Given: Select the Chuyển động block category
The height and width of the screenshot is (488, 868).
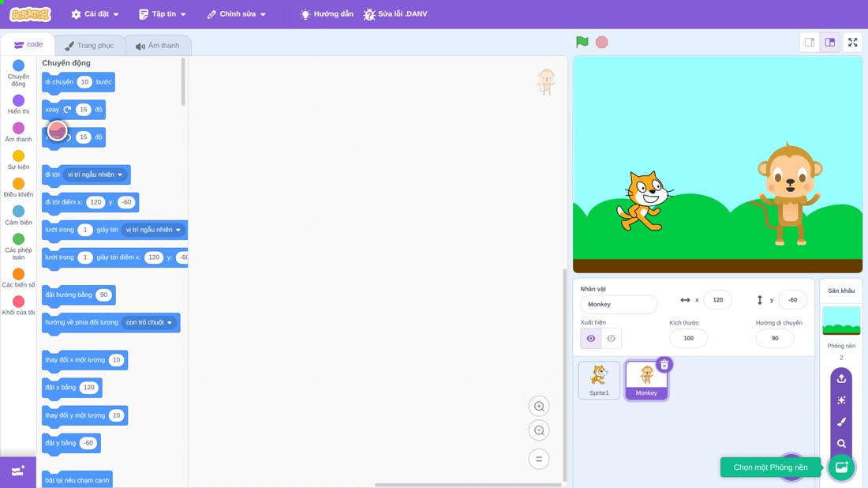Looking at the screenshot, I should [18, 73].
